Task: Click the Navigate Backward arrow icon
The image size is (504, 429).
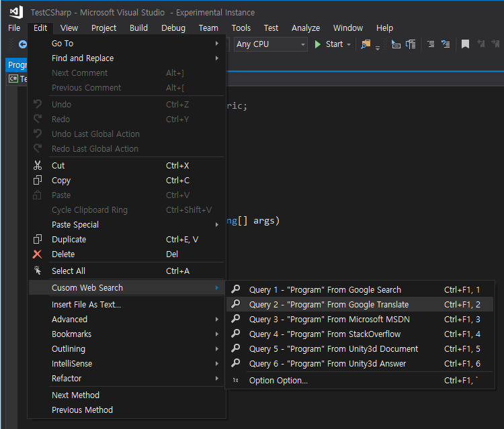Action: [22, 44]
